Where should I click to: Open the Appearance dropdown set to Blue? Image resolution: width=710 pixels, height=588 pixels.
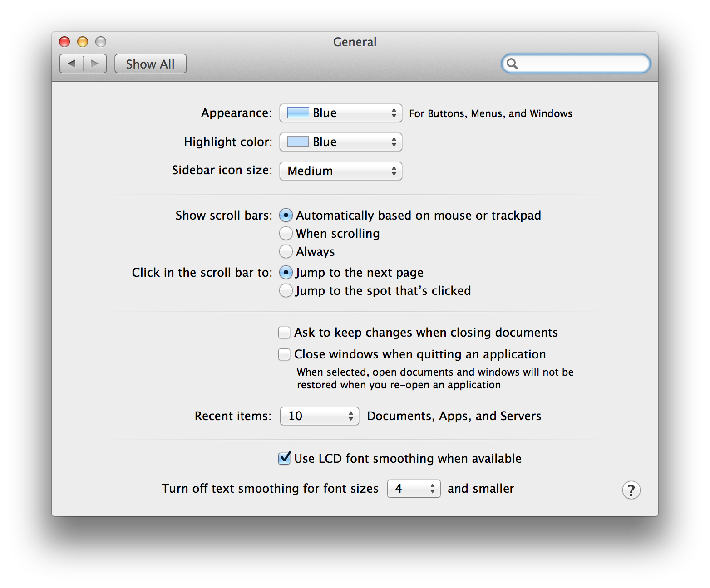point(341,113)
